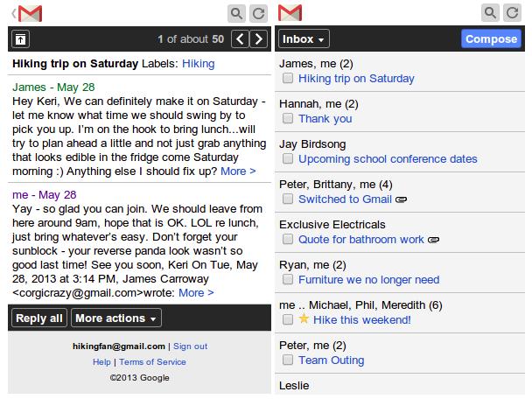Open the Inbox dropdown menu
Screen dimensions: 532x399
click(x=304, y=39)
